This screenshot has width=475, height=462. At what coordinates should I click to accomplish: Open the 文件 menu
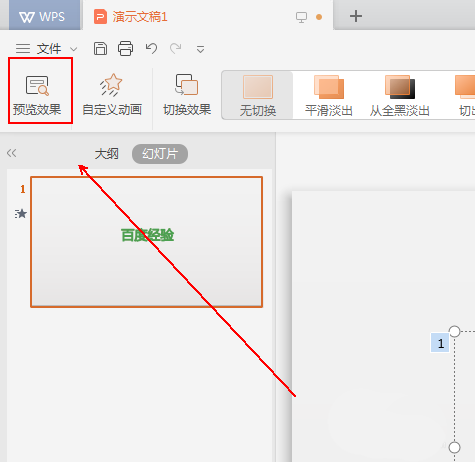(49, 49)
